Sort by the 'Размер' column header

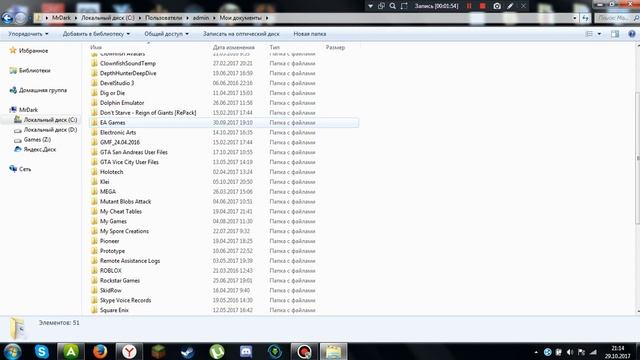[x=335, y=47]
